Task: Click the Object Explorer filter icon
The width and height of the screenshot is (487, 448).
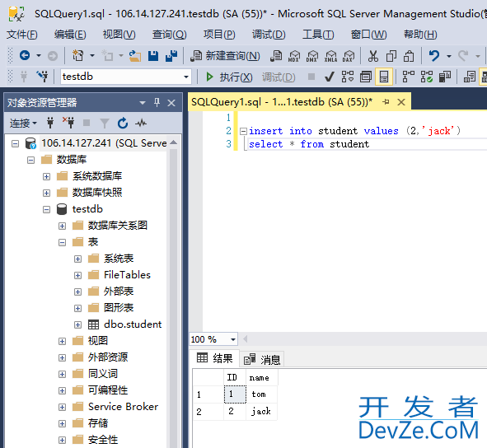Action: (x=105, y=124)
